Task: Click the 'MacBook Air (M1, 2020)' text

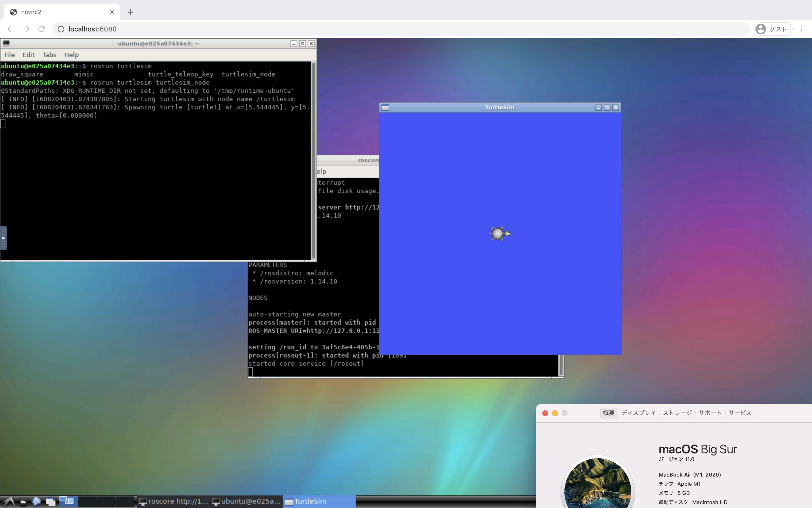Action: click(690, 475)
